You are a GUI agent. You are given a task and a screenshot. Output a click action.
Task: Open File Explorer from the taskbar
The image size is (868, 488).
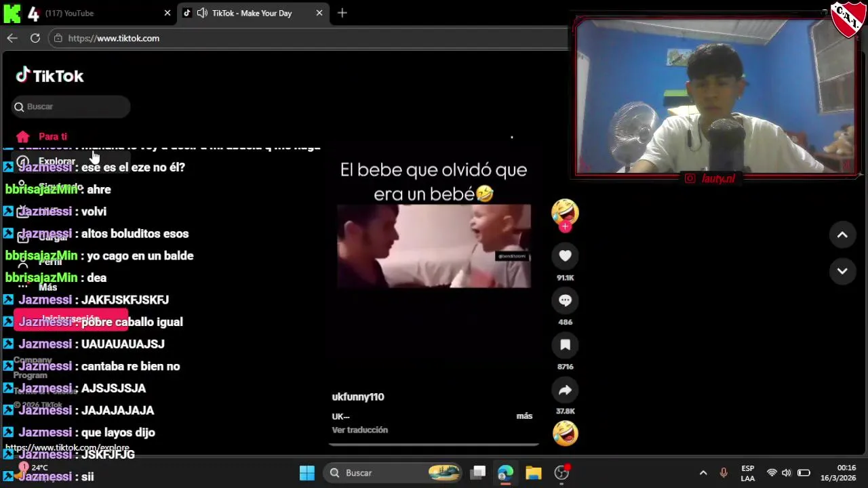pos(534,472)
